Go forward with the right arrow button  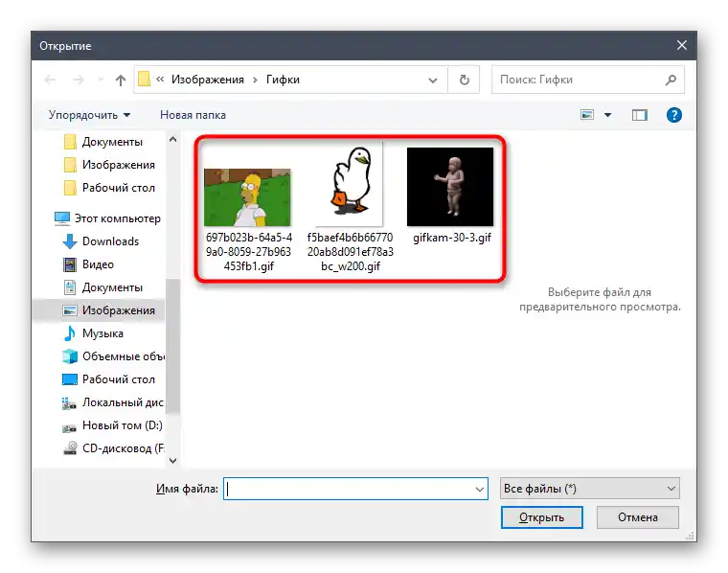point(78,80)
